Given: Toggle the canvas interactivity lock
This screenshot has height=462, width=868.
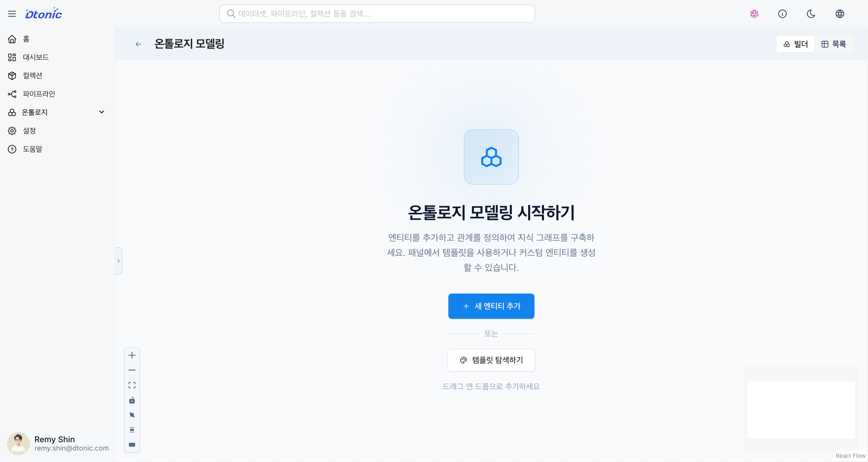Looking at the screenshot, I should pyautogui.click(x=132, y=400).
